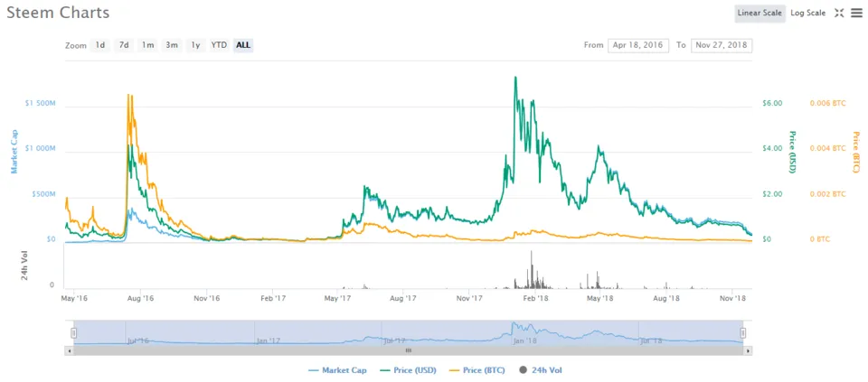Set zoom to 3m
The height and width of the screenshot is (382, 868).
coord(172,45)
